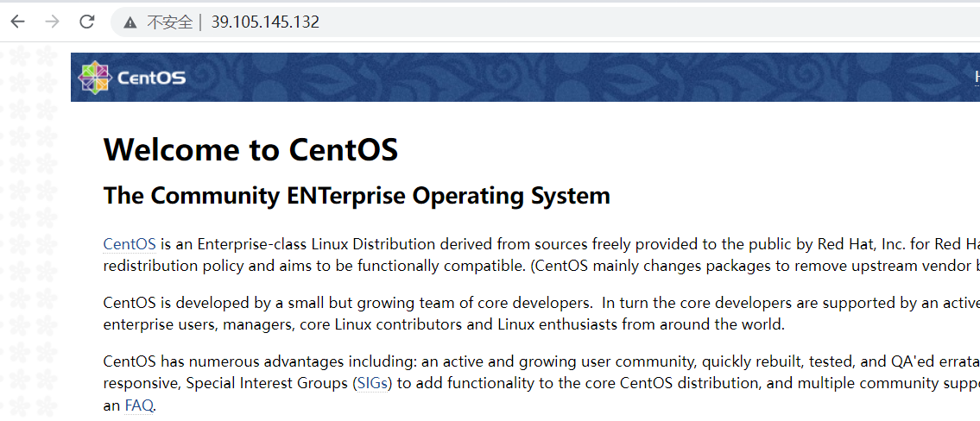Viewport: 980px width, 421px height.
Task: Reload the current page
Action: [86, 22]
